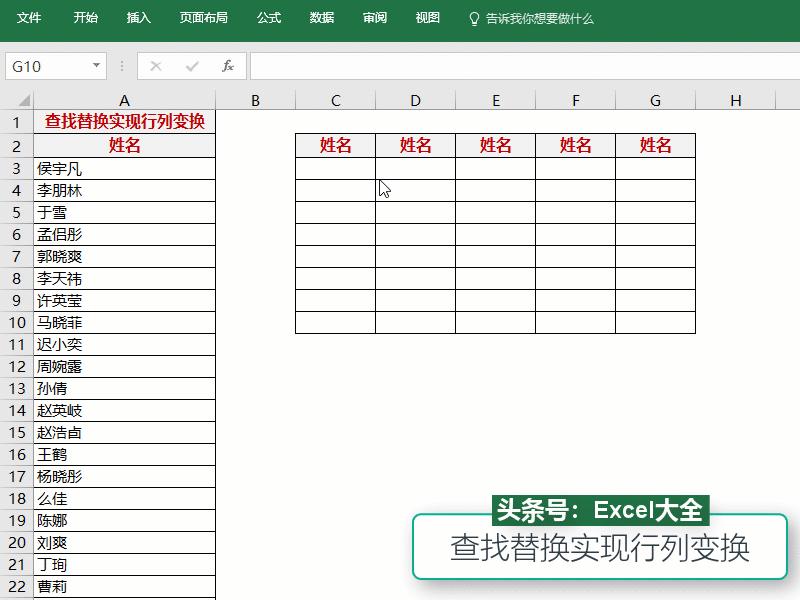Click the 姓名 header cell in column C
800x600 pixels.
(x=335, y=145)
